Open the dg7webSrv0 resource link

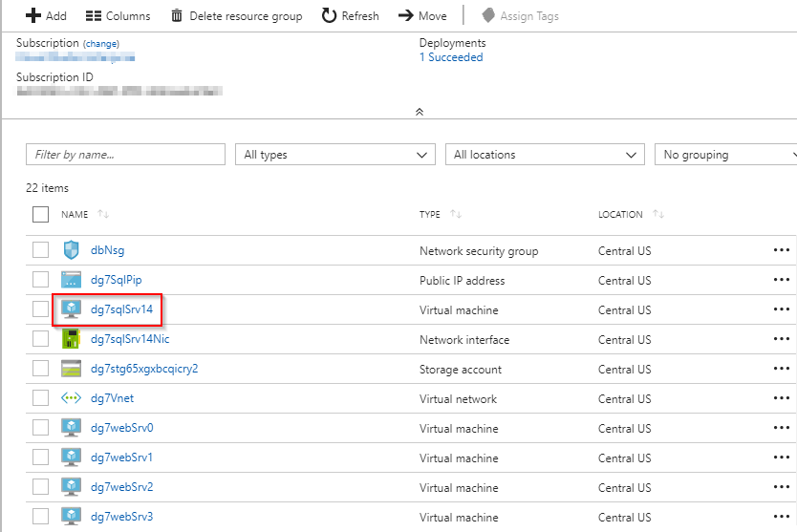tap(122, 428)
